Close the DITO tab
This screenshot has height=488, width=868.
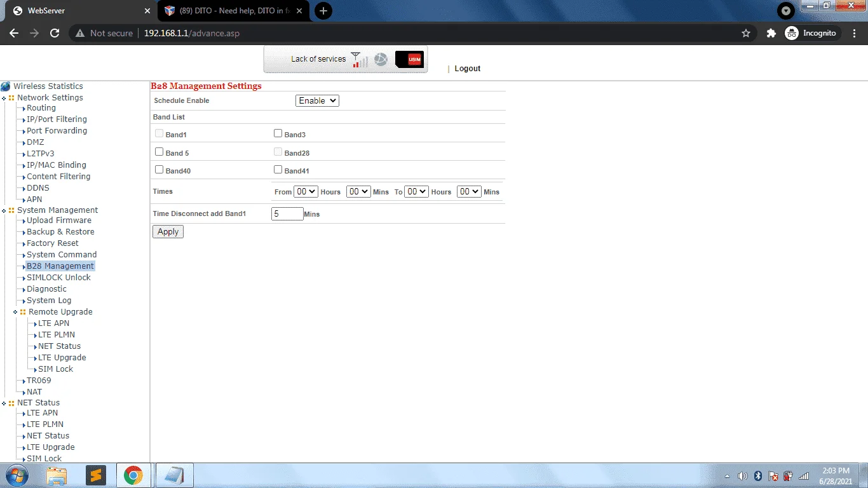point(300,11)
